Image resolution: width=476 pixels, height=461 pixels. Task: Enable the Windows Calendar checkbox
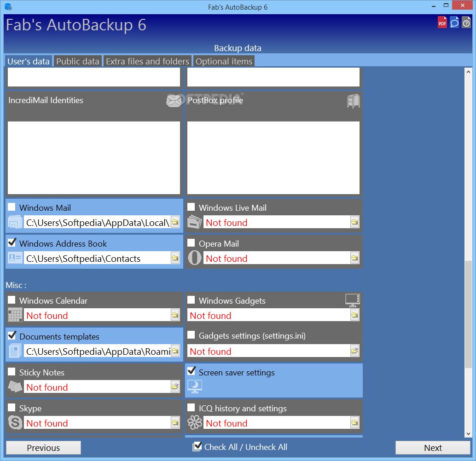[12, 300]
